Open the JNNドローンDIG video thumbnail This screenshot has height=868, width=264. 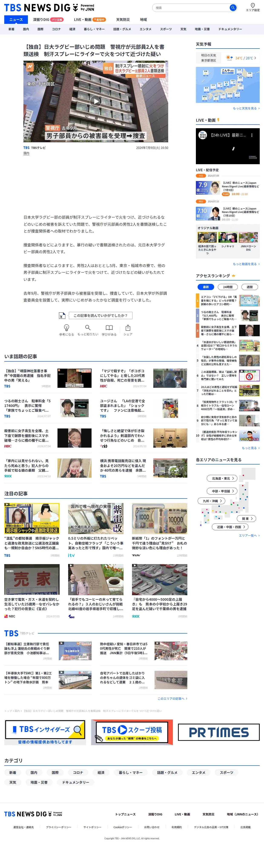click(x=248, y=237)
